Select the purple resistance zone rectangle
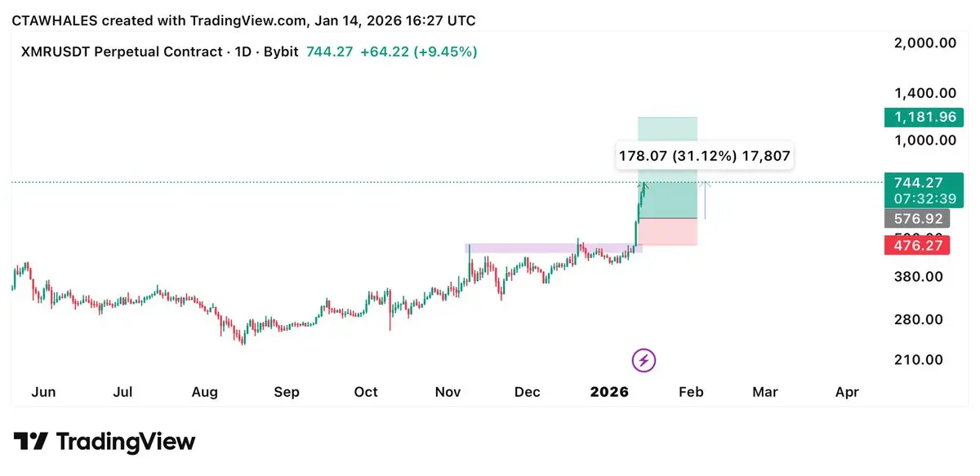 [553, 248]
